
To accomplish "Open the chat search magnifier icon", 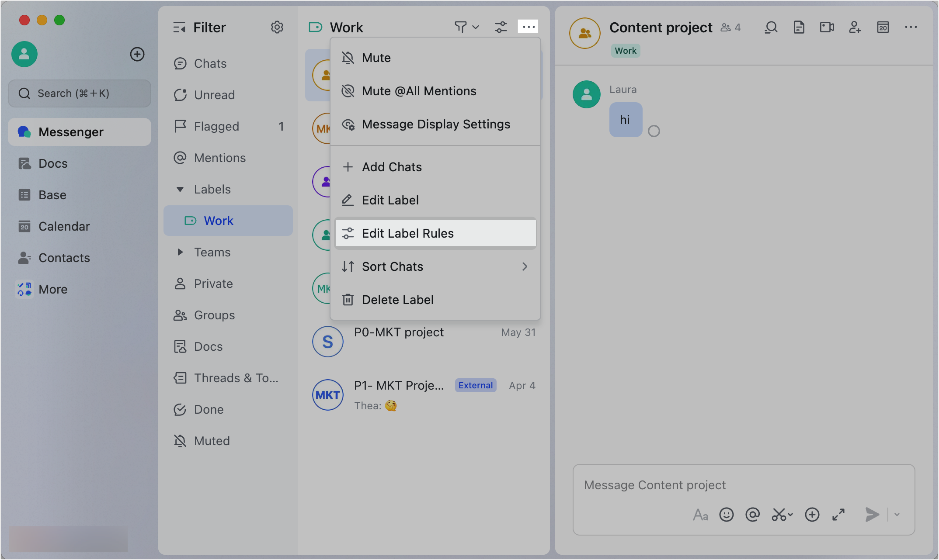I will [x=771, y=28].
